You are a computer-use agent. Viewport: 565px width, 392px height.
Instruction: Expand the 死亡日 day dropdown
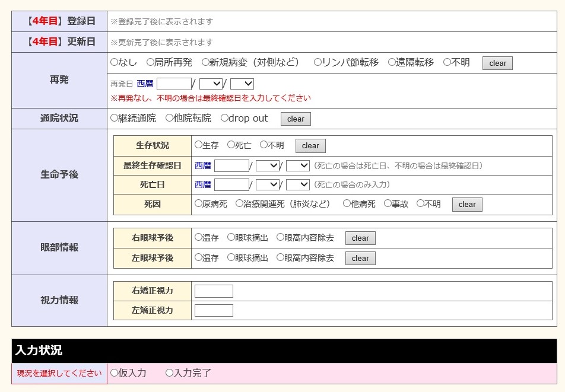[297, 185]
